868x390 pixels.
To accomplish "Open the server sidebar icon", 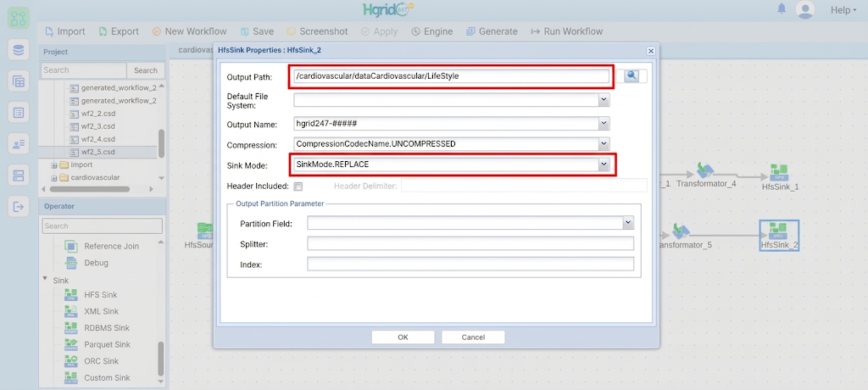I will tap(19, 175).
